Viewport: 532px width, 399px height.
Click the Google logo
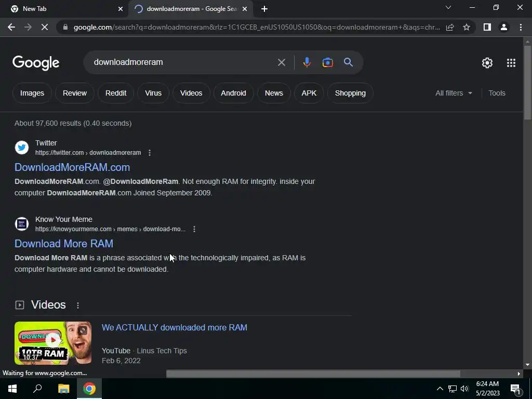pos(36,63)
